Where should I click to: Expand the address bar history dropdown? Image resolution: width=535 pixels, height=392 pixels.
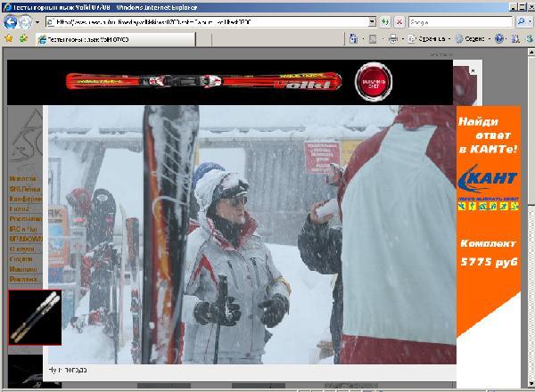(372, 22)
